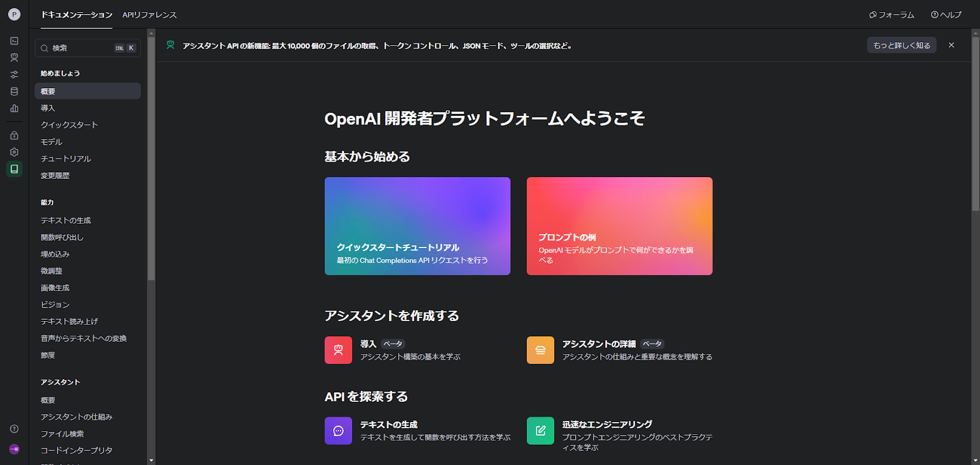Open the Assistants robot icon in sidebar
Image resolution: width=980 pixels, height=465 pixels.
click(14, 58)
